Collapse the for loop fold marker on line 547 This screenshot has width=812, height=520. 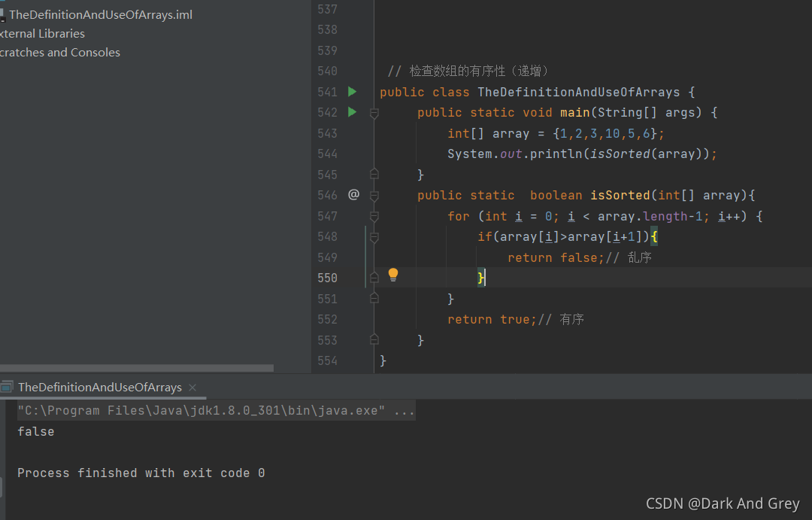pyautogui.click(x=374, y=216)
